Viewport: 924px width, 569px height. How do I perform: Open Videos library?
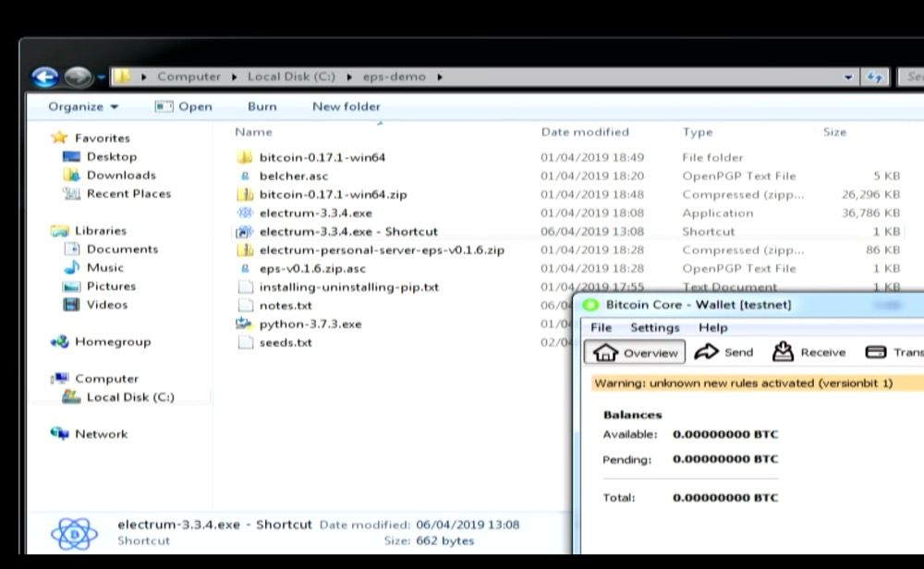[x=107, y=305]
